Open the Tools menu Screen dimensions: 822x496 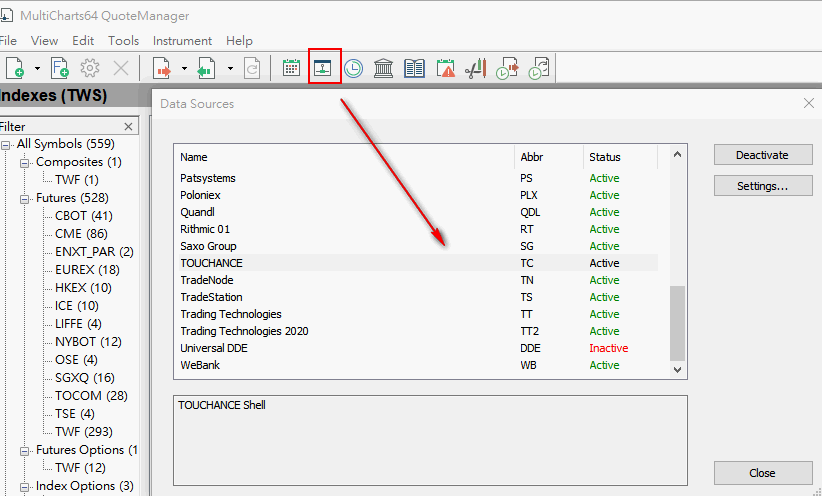pyautogui.click(x=123, y=40)
